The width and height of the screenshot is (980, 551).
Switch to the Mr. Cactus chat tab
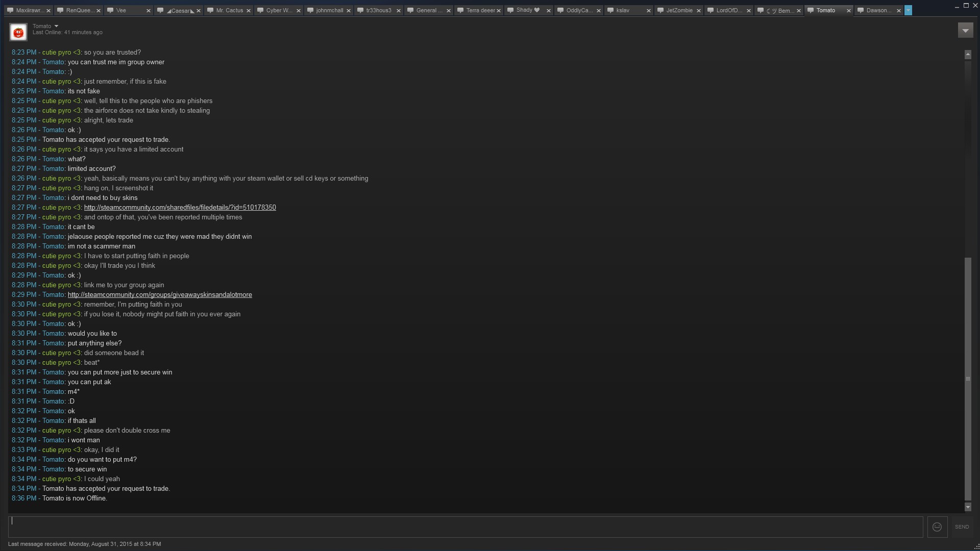click(x=229, y=10)
